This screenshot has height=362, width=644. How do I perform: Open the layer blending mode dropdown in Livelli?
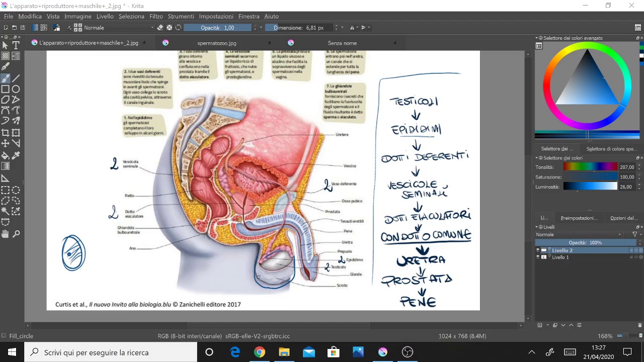pyautogui.click(x=579, y=235)
